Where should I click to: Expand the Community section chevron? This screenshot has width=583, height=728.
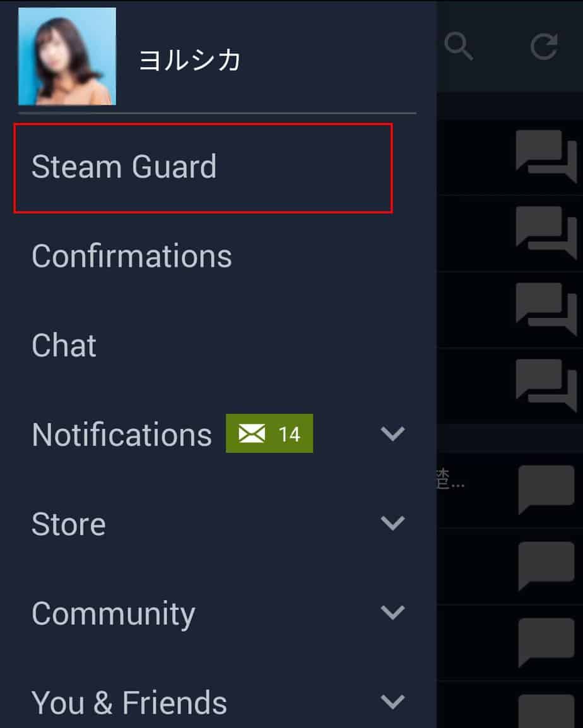coord(392,613)
